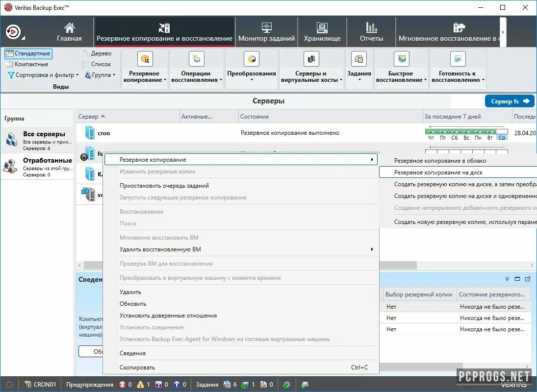Click the active jobs icon showing 1
Screen dimensions: 537x392
pos(245,385)
